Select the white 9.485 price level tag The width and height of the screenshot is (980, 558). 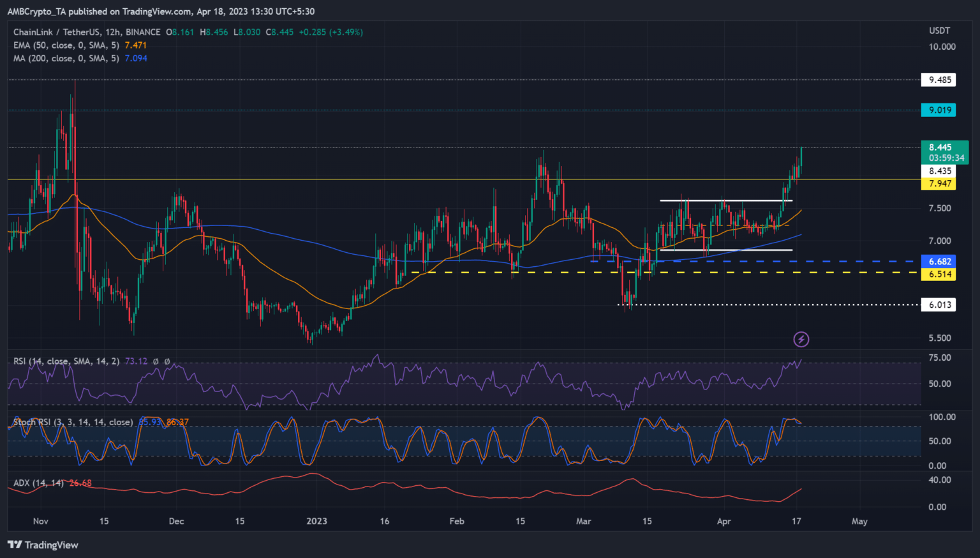(x=939, y=80)
